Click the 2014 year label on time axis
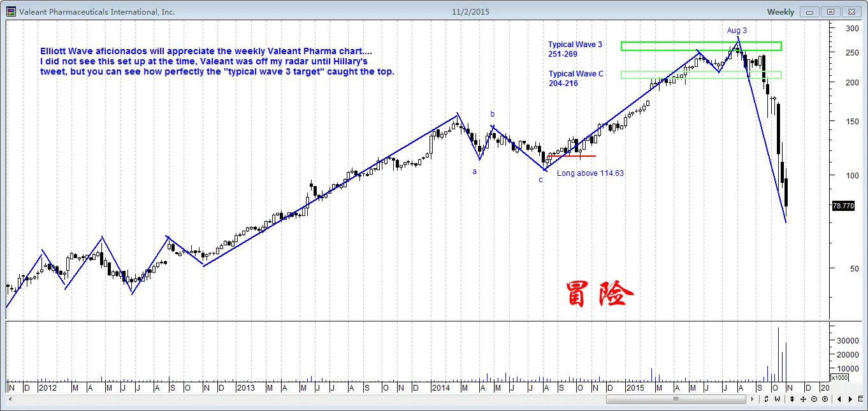Viewport: 868px width, 411px height. [441, 387]
